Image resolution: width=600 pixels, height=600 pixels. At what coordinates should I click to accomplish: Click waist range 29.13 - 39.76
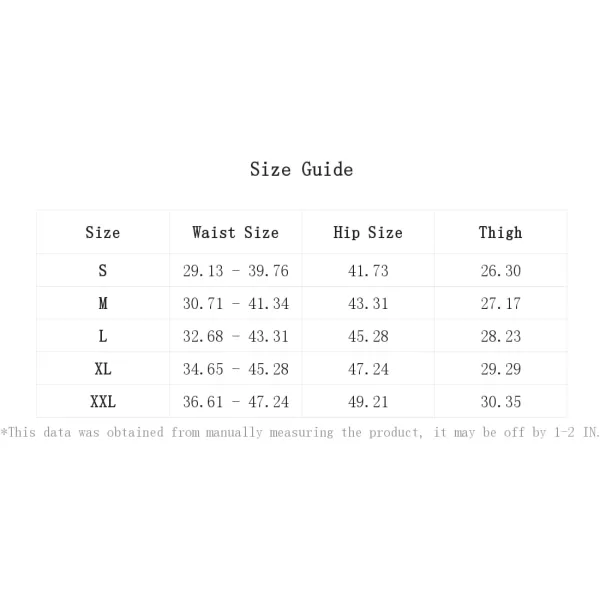click(235, 271)
